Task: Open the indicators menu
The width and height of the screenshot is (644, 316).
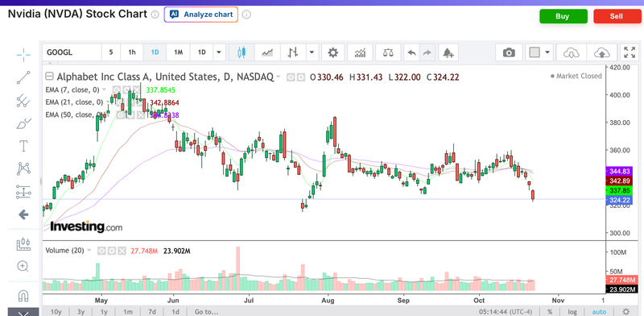Action: pyautogui.click(x=360, y=52)
